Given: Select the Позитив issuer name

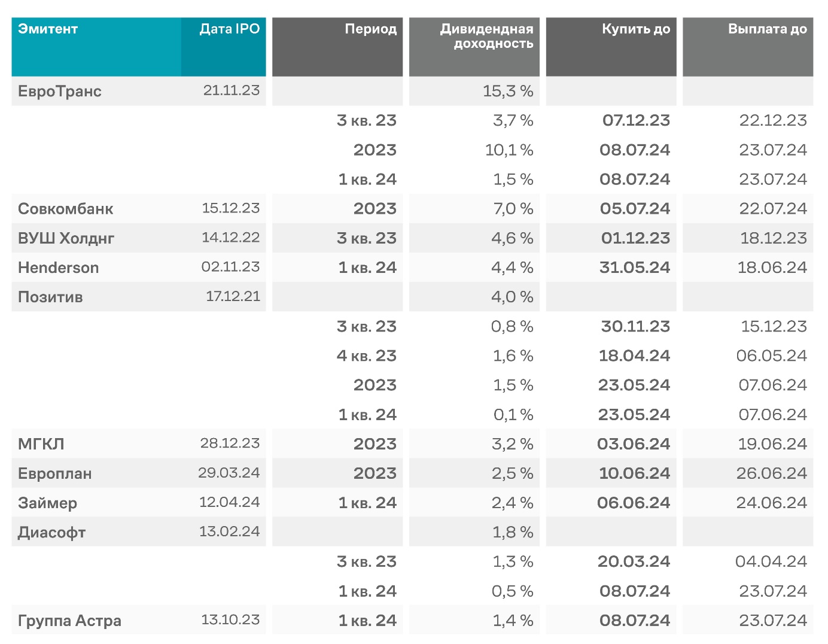Looking at the screenshot, I should point(51,297).
